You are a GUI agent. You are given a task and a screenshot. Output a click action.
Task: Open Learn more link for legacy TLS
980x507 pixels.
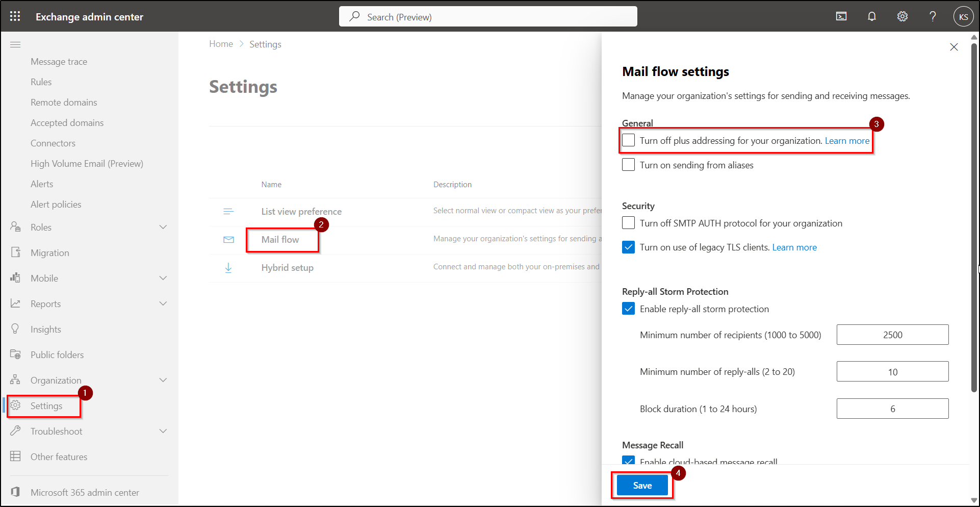click(x=794, y=247)
